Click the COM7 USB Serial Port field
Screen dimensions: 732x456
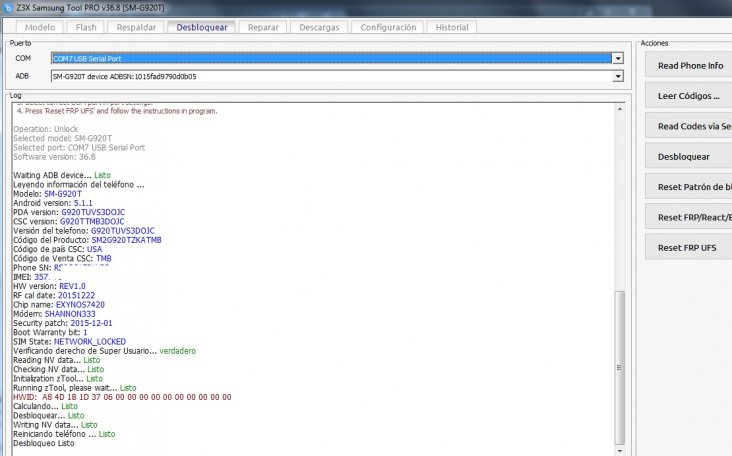tap(331, 58)
